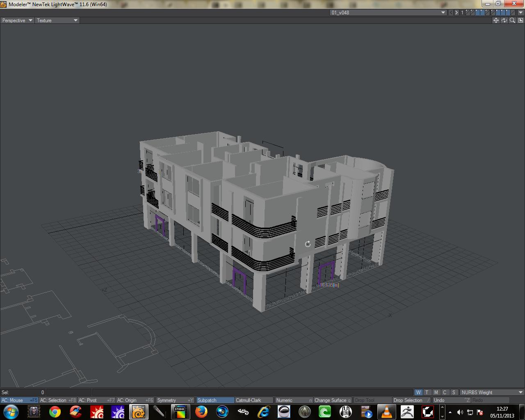The image size is (525, 420).
Task: Select AC: Pivot action center mode
Action: (96, 400)
